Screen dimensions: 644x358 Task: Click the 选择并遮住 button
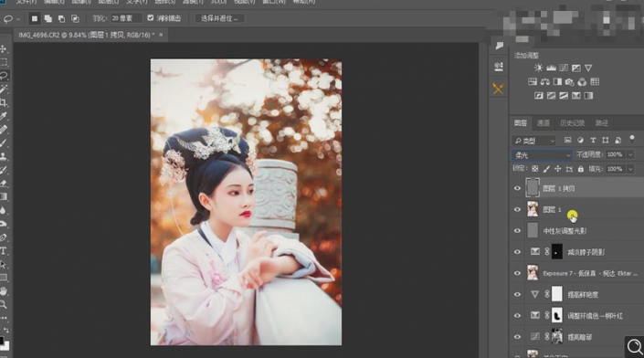click(219, 18)
